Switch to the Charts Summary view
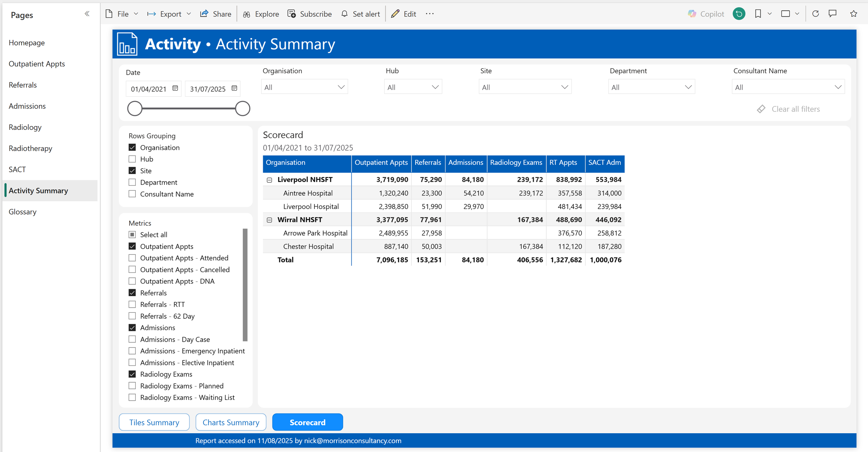Viewport: 868px width, 452px height. coord(231,422)
